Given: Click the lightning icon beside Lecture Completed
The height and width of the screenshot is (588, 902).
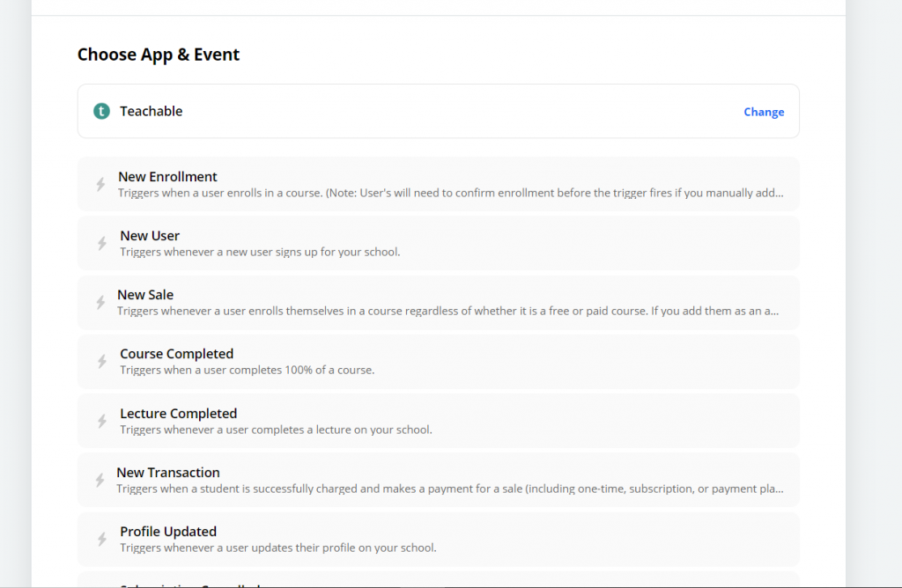Looking at the screenshot, I should [x=102, y=422].
